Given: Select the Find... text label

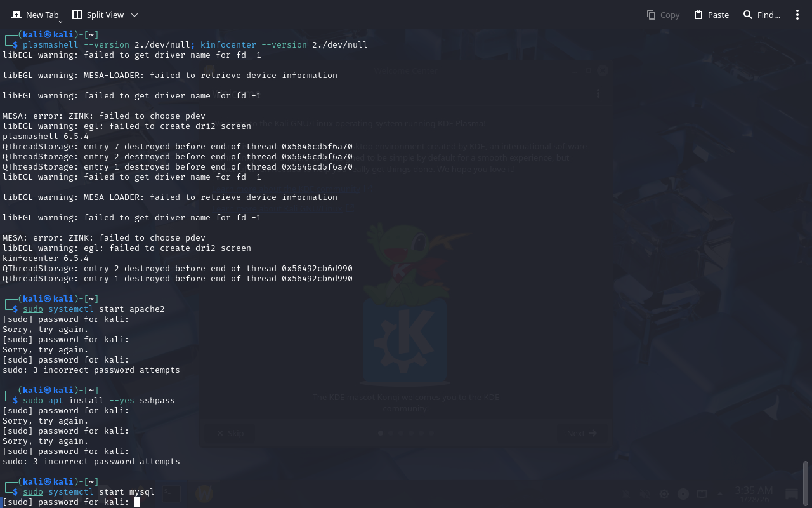Looking at the screenshot, I should click(x=769, y=15).
